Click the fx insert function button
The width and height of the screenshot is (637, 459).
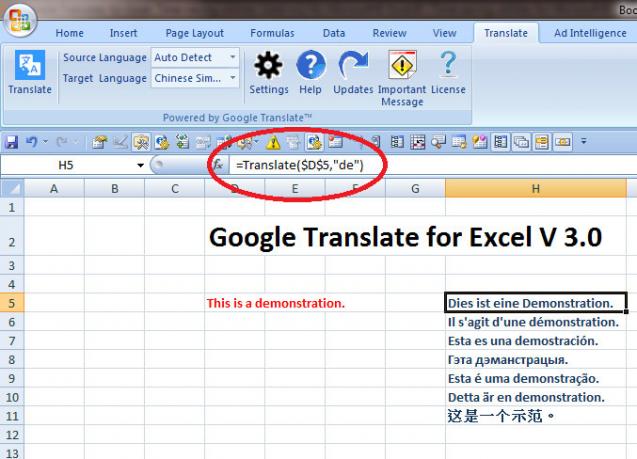pyautogui.click(x=218, y=165)
